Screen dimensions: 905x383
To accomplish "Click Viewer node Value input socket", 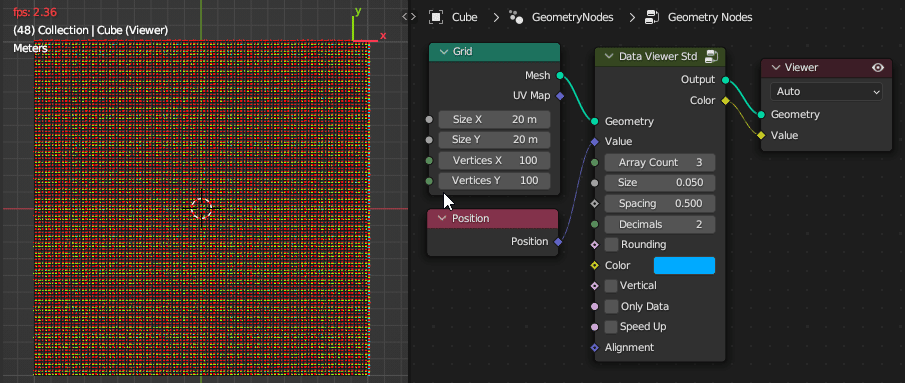I will tap(761, 136).
